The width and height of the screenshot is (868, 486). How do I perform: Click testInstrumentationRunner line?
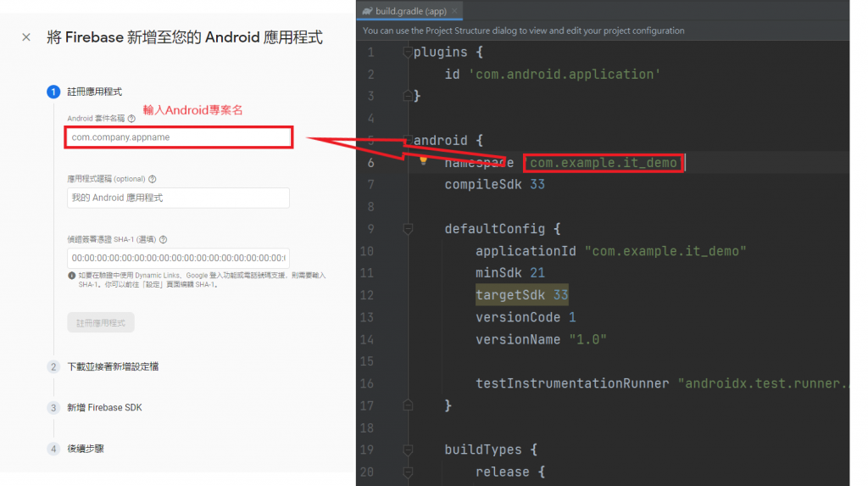(x=661, y=383)
